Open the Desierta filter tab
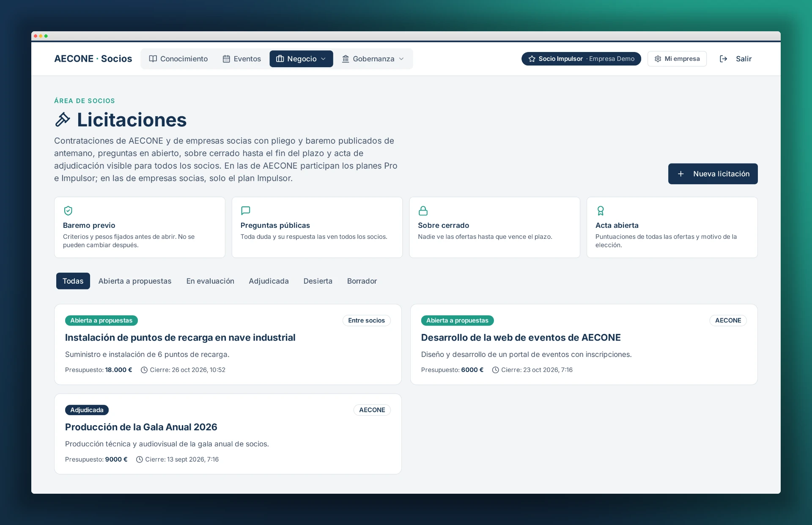Image resolution: width=812 pixels, height=525 pixels. coord(318,281)
